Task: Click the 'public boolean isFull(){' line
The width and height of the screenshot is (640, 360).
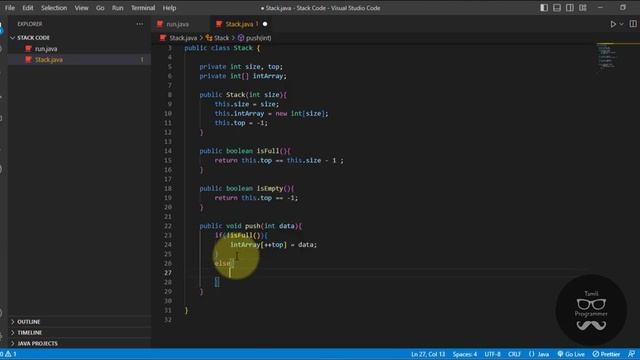Action: coord(245,151)
